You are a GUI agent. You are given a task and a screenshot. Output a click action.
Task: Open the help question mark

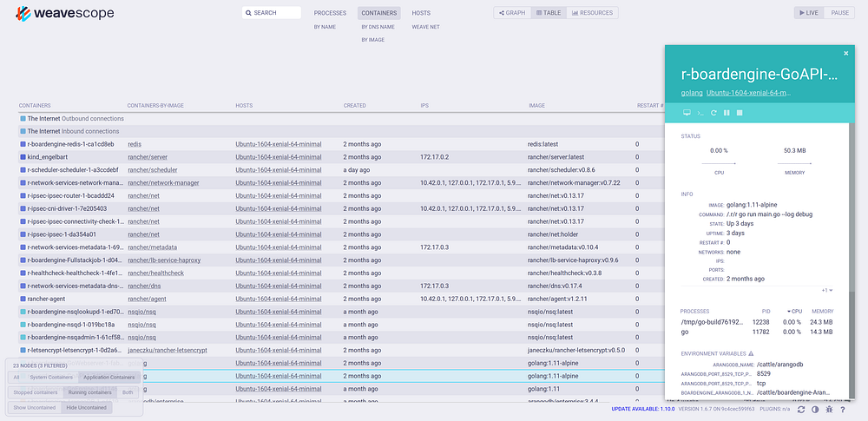843,410
